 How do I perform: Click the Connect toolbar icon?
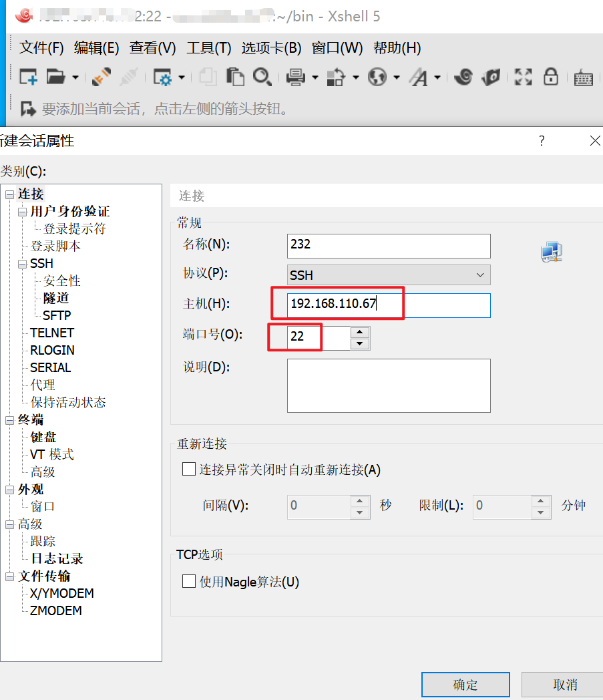click(x=102, y=77)
